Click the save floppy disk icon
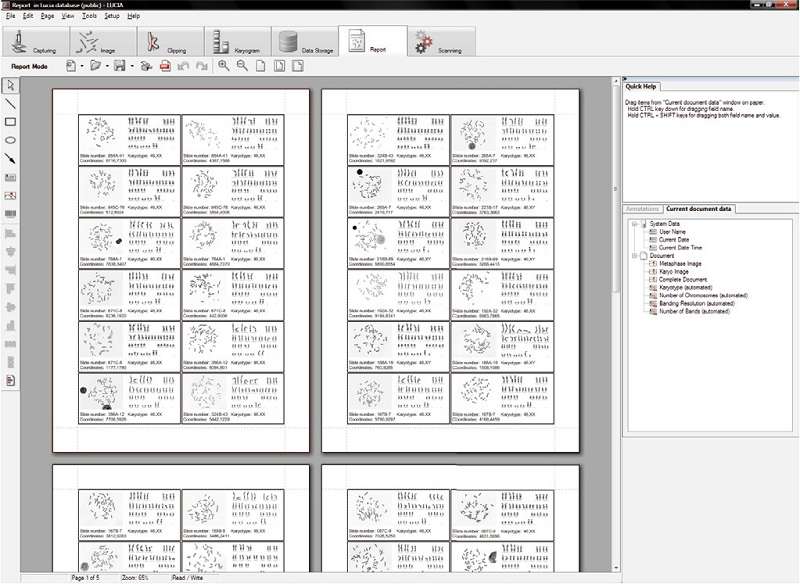The image size is (800, 584). [x=120, y=66]
